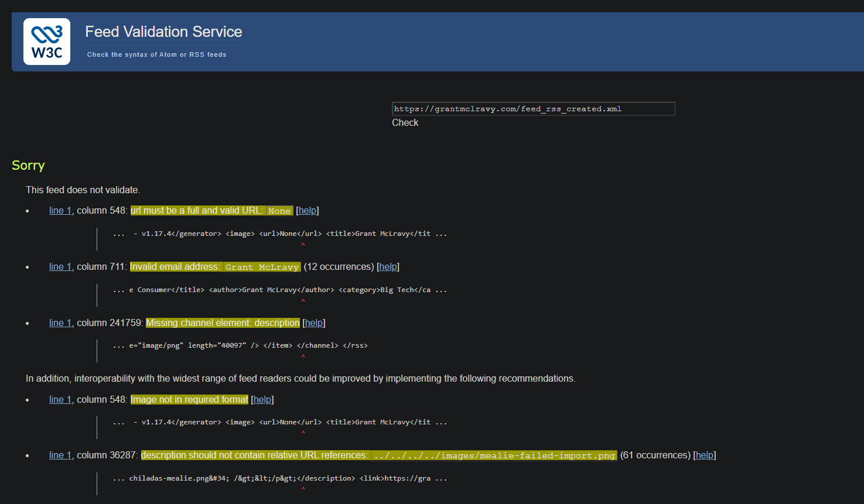Click line 1 link for relative URL warning
864x504 pixels.
pyautogui.click(x=60, y=455)
